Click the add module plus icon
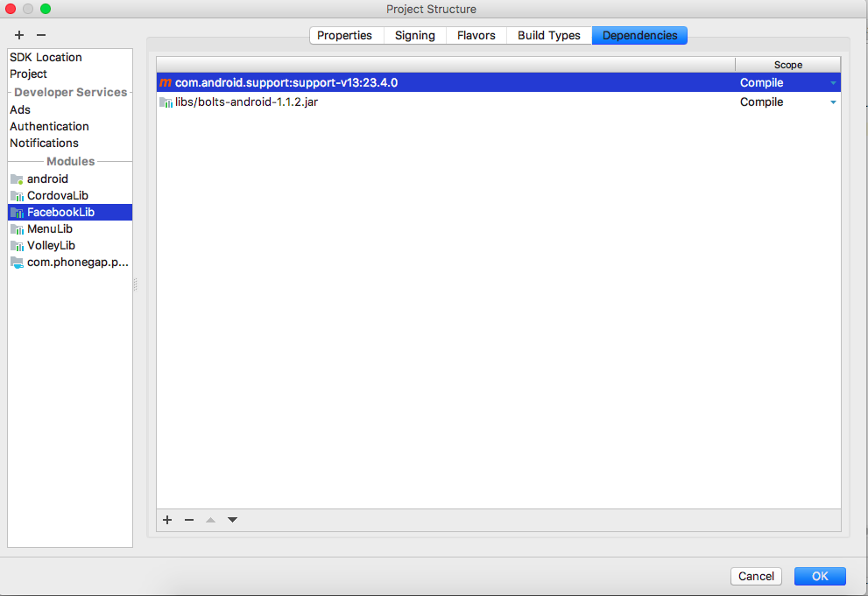This screenshot has width=868, height=596. (x=19, y=35)
